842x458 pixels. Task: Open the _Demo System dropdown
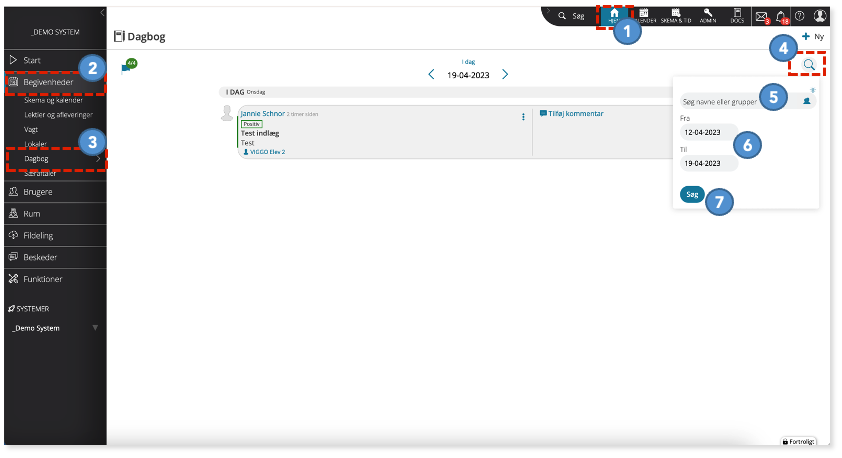tap(55, 328)
